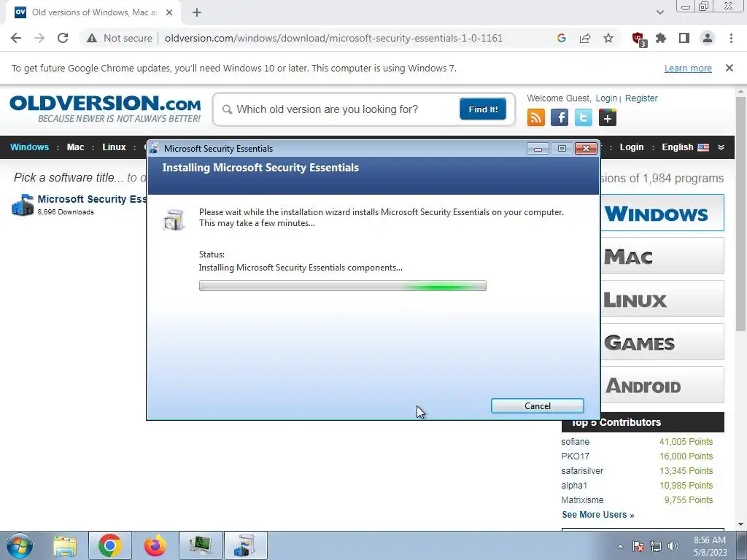Open contributor alpha1 profile
This screenshot has height=560, width=747.
pos(574,485)
